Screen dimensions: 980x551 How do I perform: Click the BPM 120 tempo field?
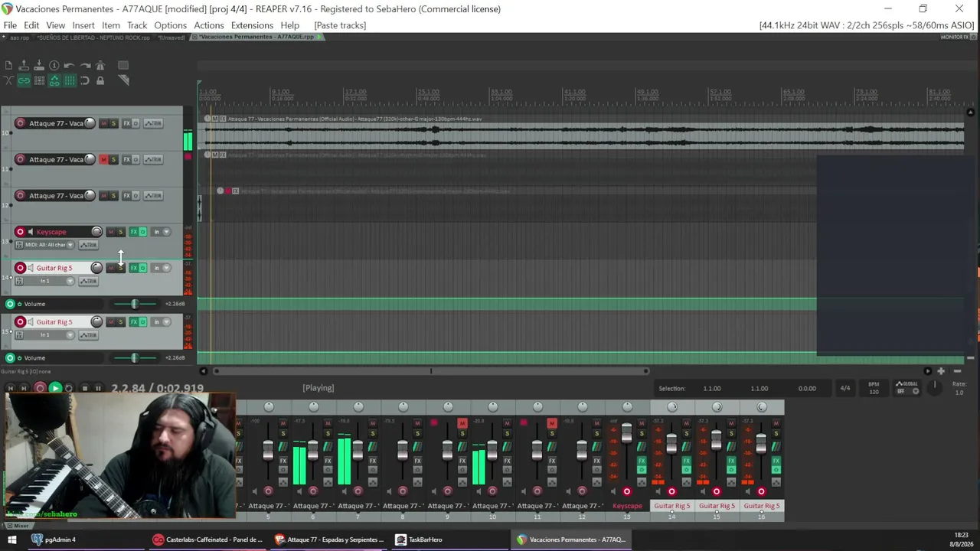[874, 388]
